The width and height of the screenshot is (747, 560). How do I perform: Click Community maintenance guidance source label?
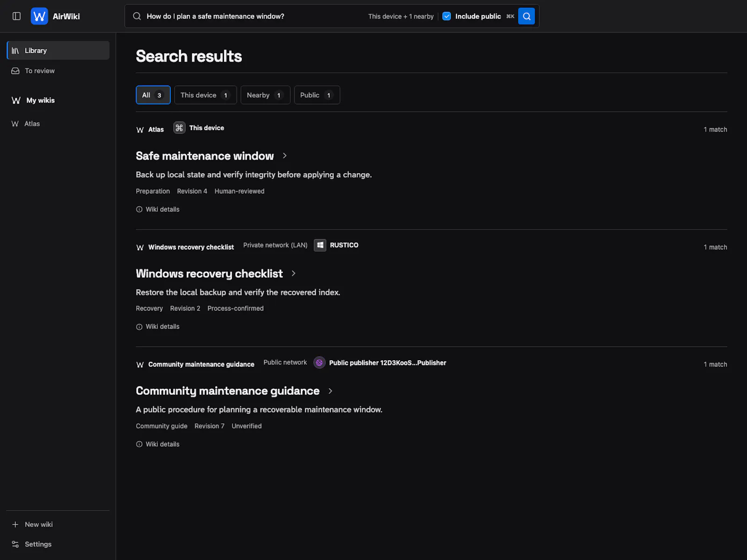pos(201,364)
